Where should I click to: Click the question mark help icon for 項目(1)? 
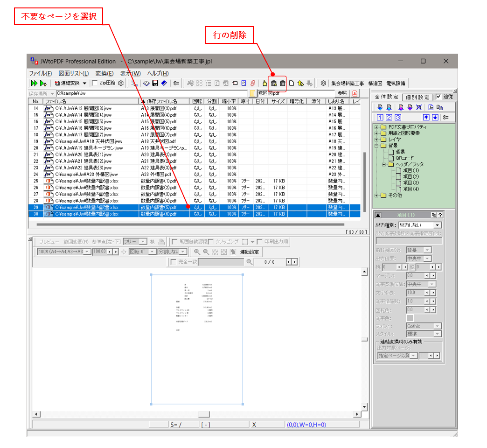(440, 215)
